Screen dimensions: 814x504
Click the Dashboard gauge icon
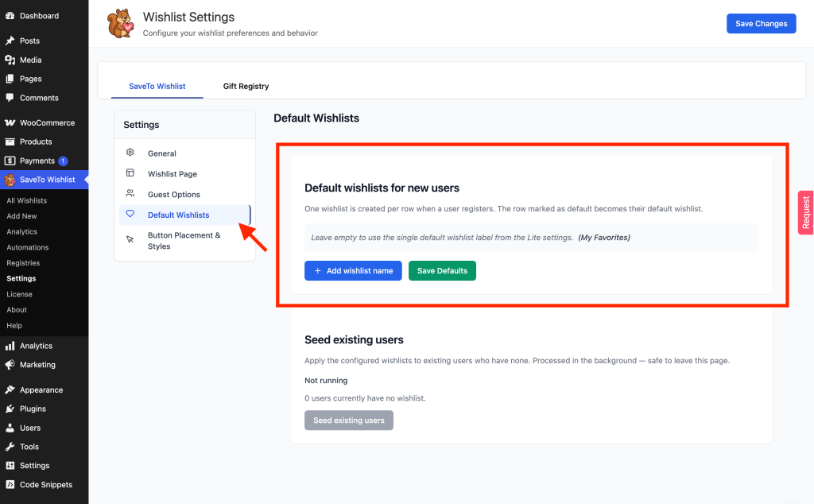(x=10, y=16)
